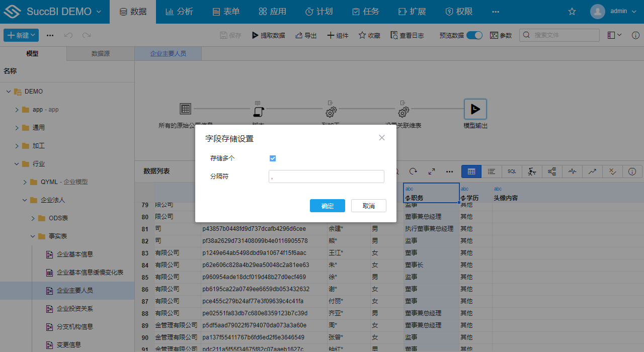The image size is (644, 352).
Task: Open the 分析 menu in the top bar
Action: click(179, 11)
